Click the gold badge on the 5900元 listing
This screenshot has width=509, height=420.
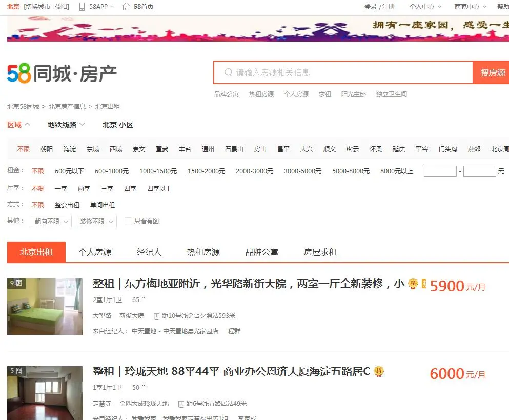pos(413,284)
